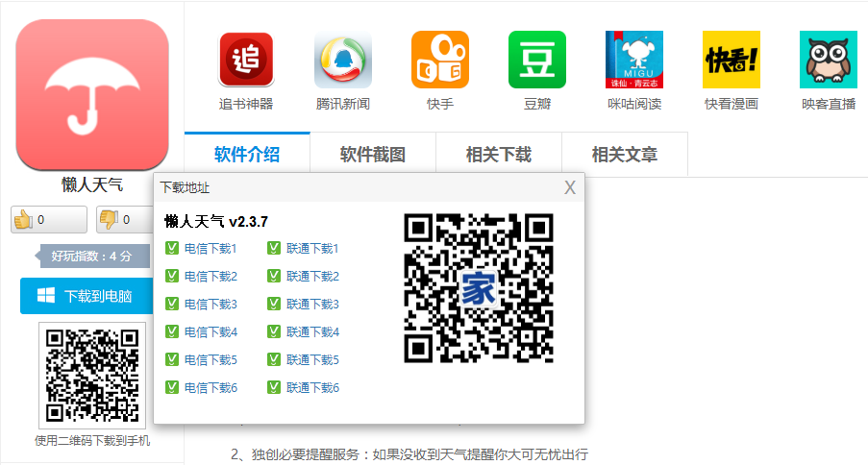Click the large QR code in dialog

(x=479, y=288)
